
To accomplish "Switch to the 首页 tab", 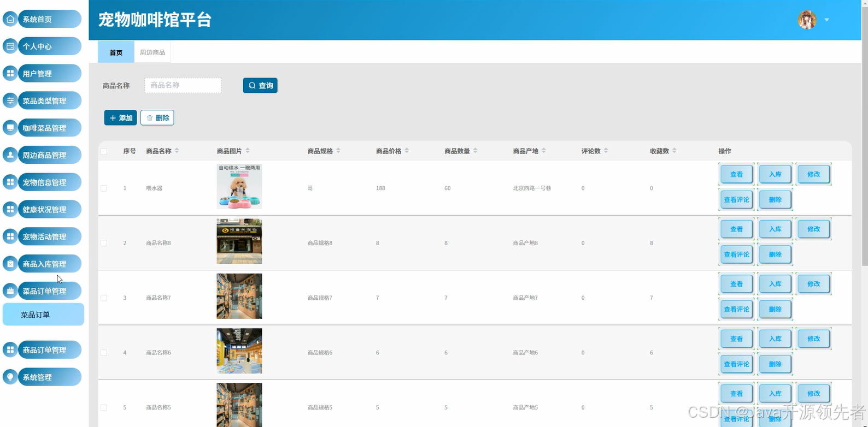I will click(x=116, y=52).
